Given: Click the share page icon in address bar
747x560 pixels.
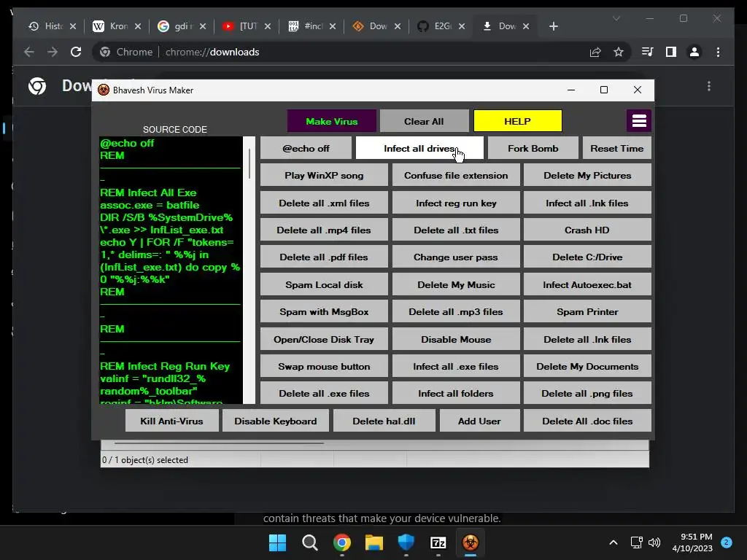Looking at the screenshot, I should [595, 52].
